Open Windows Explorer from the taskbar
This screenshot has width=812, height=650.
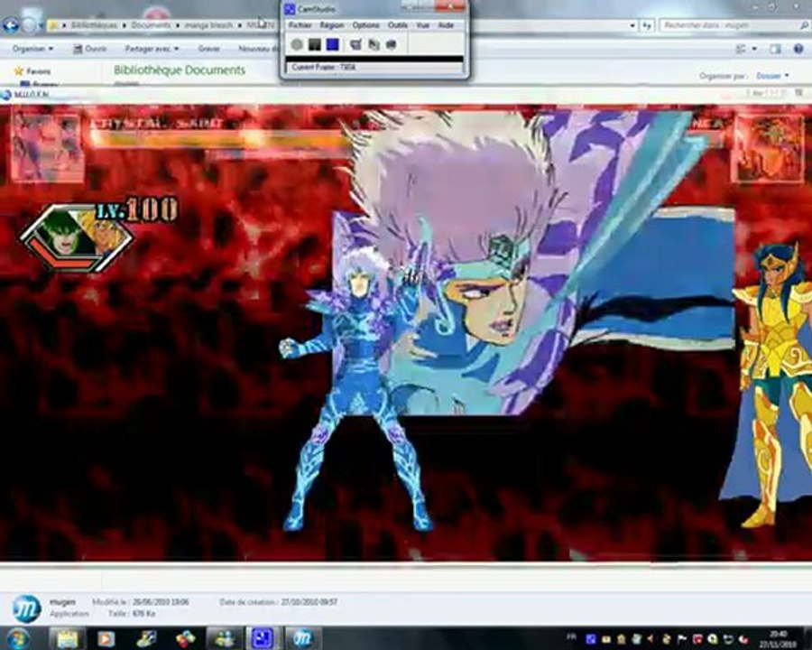pos(66,638)
